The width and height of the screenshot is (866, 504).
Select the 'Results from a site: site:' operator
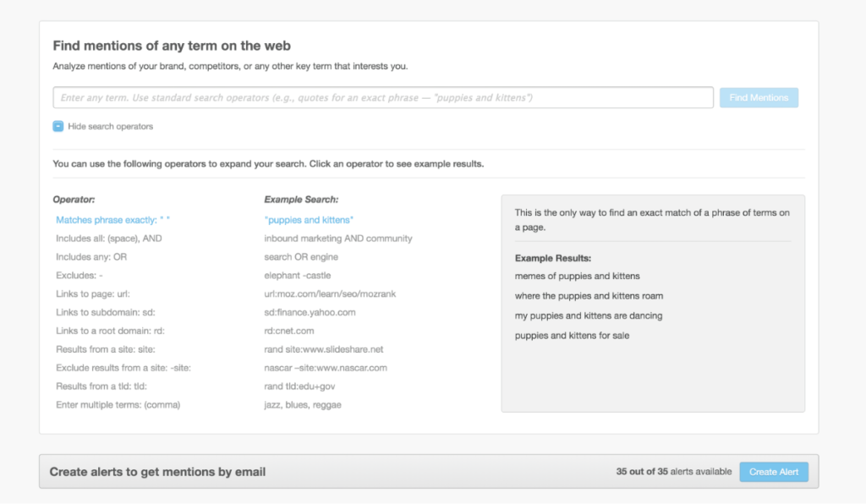coord(106,349)
